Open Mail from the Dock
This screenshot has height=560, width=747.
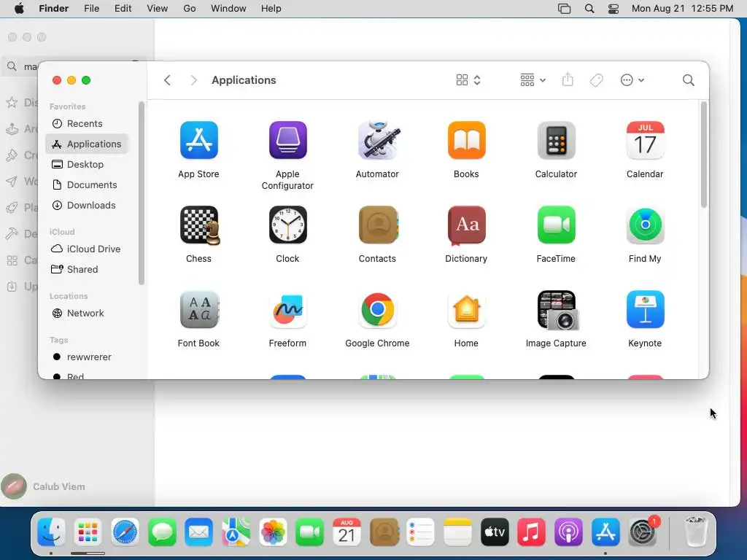coord(198,532)
